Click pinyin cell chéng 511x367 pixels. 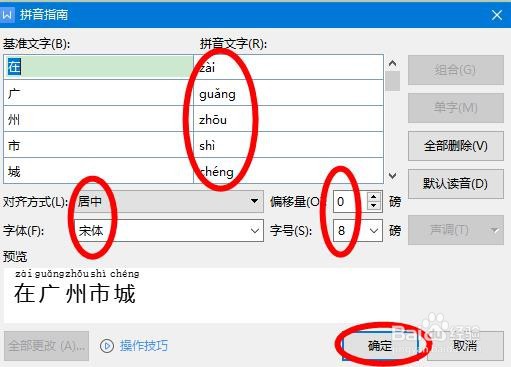(288, 171)
